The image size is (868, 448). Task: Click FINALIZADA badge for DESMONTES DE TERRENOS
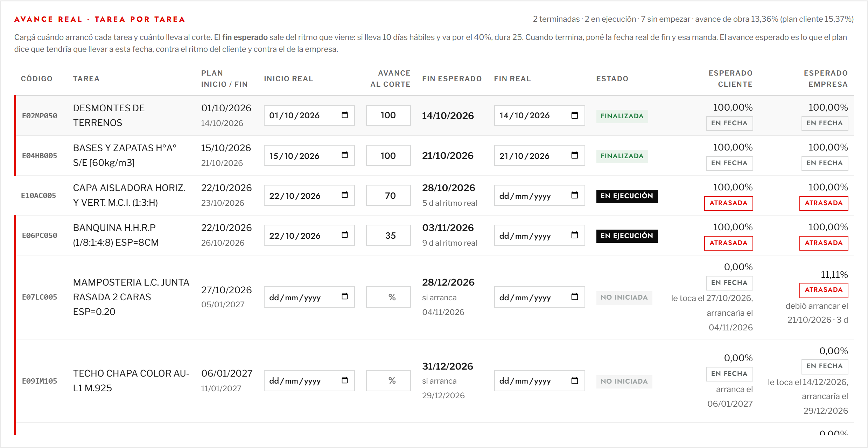tap(622, 116)
